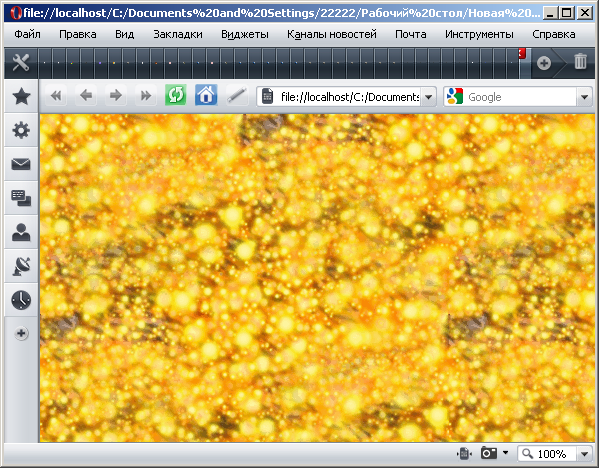Go forward with the right arrow

tap(116, 96)
